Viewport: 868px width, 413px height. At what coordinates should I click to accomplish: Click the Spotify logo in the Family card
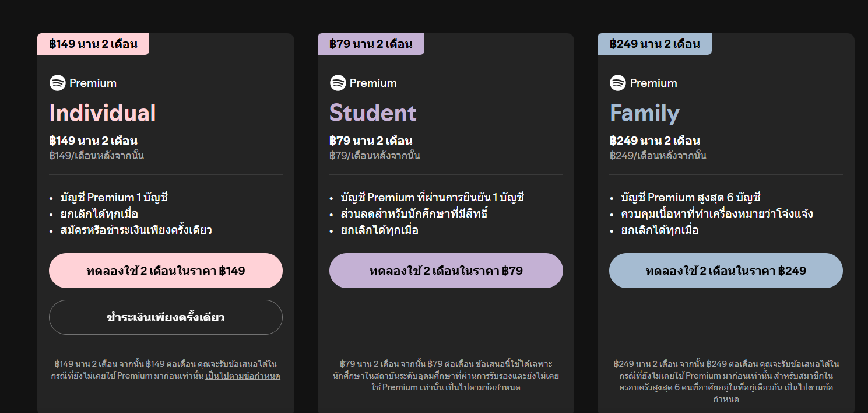pos(618,83)
